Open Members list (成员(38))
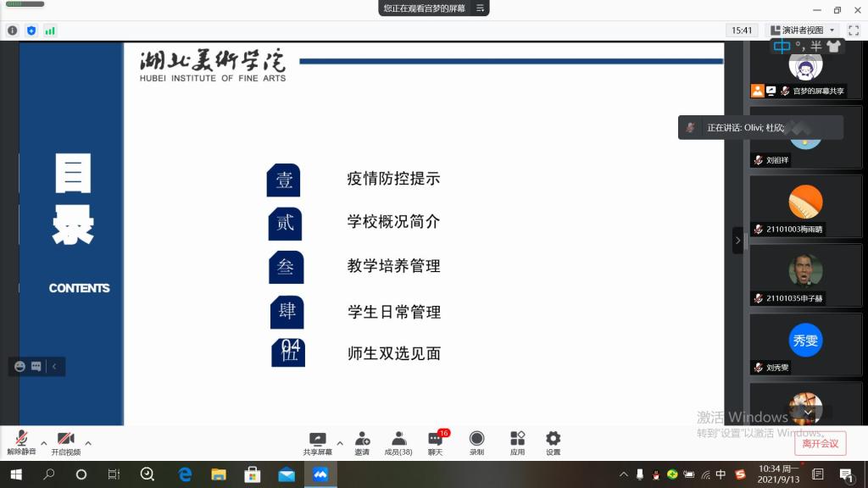Image resolution: width=868 pixels, height=488 pixels. tap(398, 442)
